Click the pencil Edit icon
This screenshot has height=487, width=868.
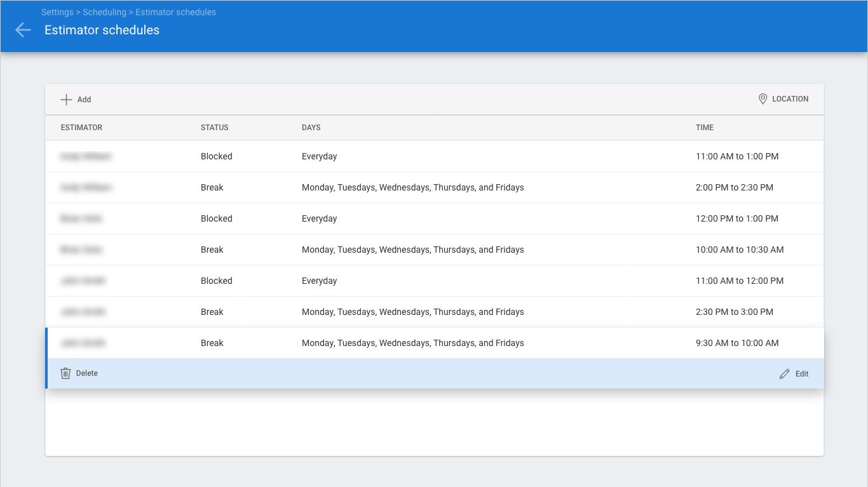click(x=785, y=374)
